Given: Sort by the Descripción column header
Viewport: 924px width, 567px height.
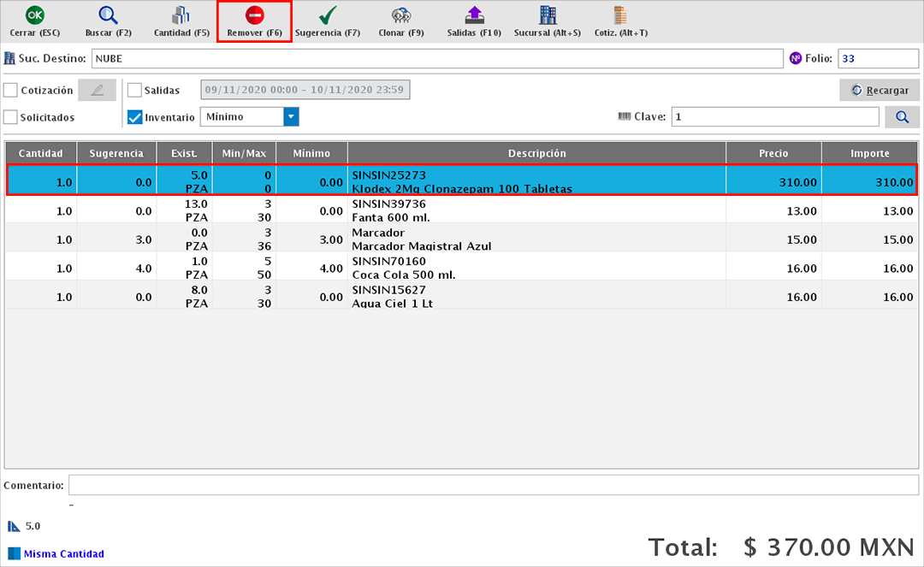Looking at the screenshot, I should point(536,153).
